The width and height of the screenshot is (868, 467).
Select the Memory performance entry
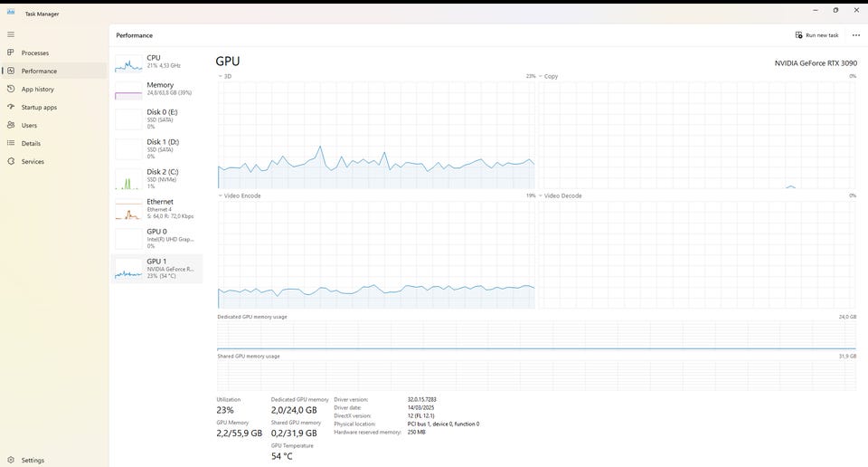pyautogui.click(x=157, y=90)
